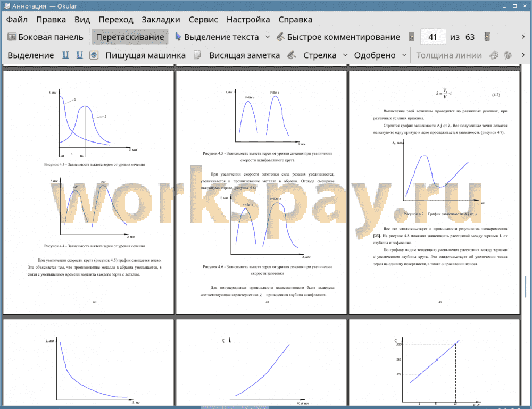Open the dropdown arrow next to Выделение текста
This screenshot has width=532, height=409.
268,37
